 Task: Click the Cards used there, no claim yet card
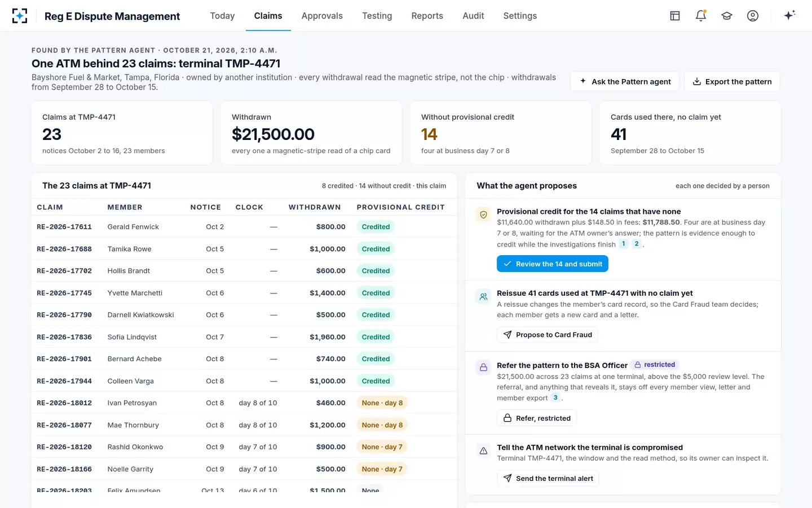pos(690,133)
